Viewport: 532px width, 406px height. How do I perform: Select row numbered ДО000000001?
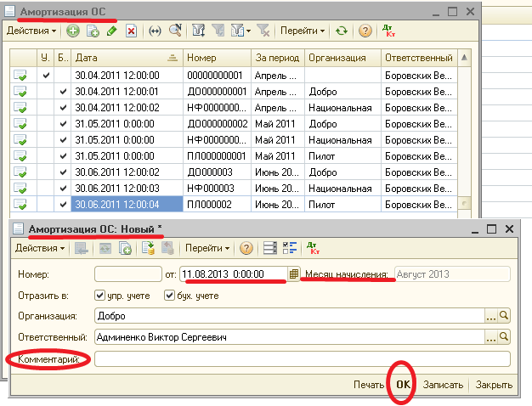234,92
